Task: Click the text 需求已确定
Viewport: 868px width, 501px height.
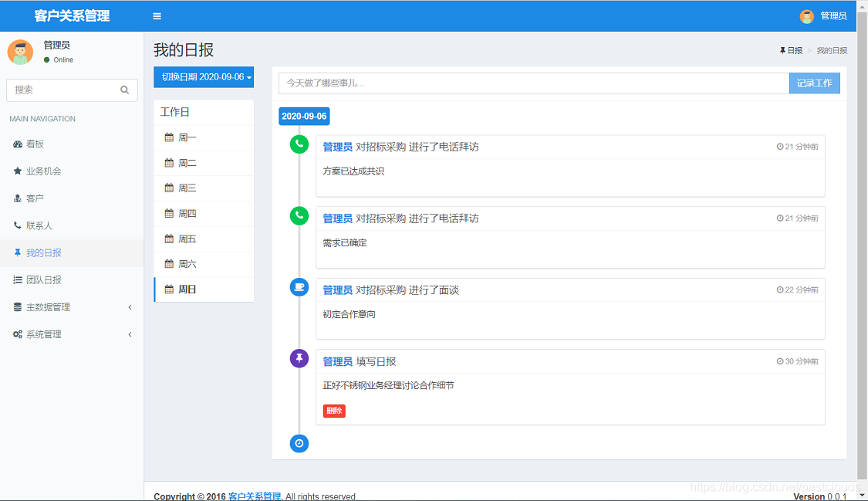Action: 345,242
